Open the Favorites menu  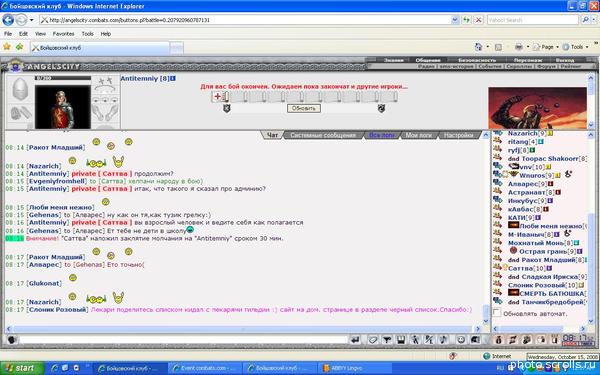[x=64, y=34]
